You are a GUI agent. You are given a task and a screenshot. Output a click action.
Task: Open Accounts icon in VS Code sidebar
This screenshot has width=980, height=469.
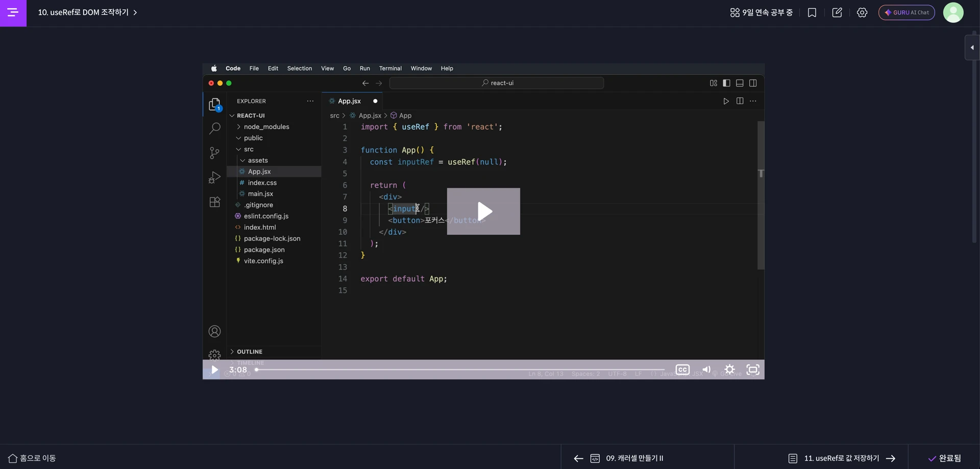215,332
